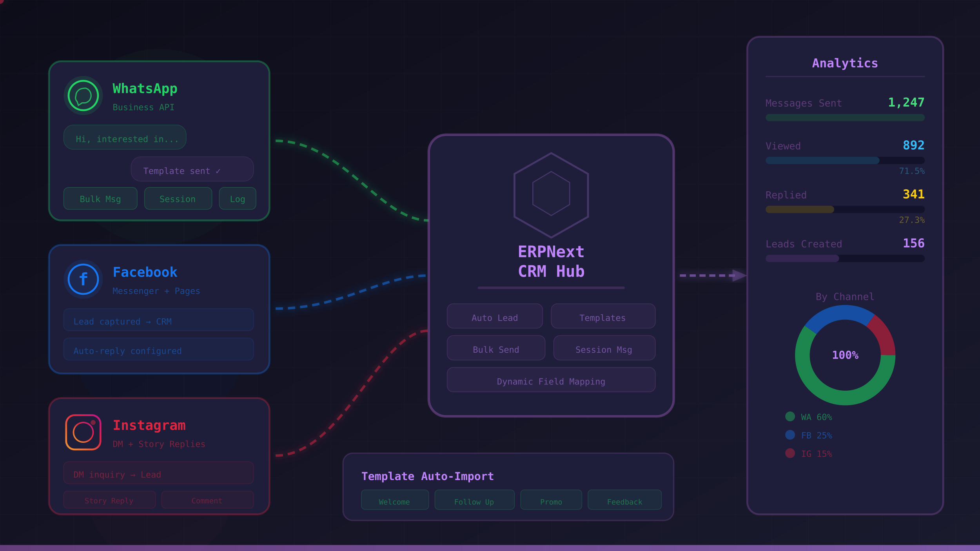
Task: Select 'Lead captured → CRM' row
Action: pos(158,320)
